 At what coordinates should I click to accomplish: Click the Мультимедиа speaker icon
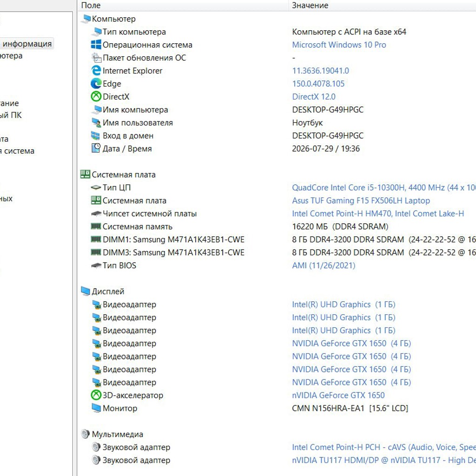click(x=86, y=434)
